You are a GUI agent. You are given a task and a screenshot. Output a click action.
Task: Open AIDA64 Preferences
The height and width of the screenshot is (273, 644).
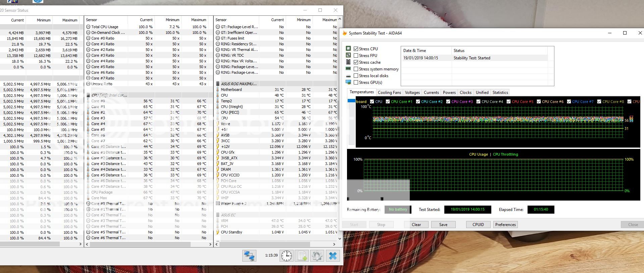505,225
